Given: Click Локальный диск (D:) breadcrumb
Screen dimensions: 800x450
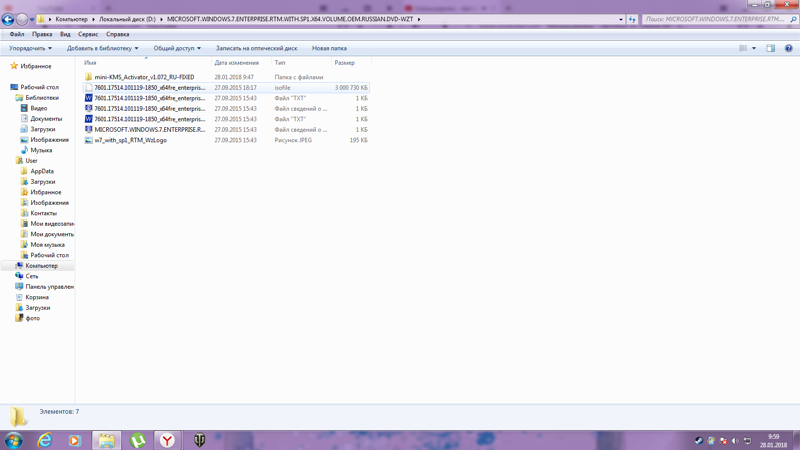Looking at the screenshot, I should [x=127, y=19].
